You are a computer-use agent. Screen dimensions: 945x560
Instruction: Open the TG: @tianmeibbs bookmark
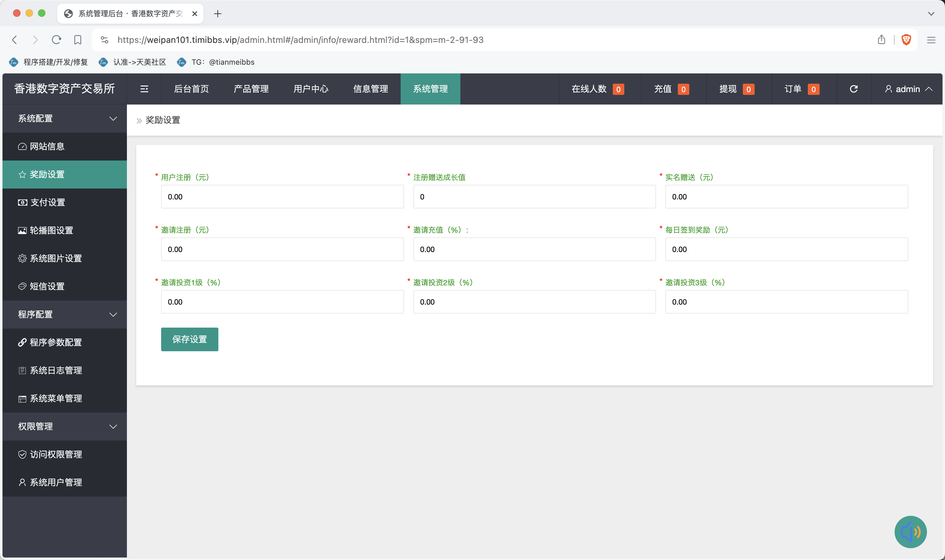[x=216, y=62]
